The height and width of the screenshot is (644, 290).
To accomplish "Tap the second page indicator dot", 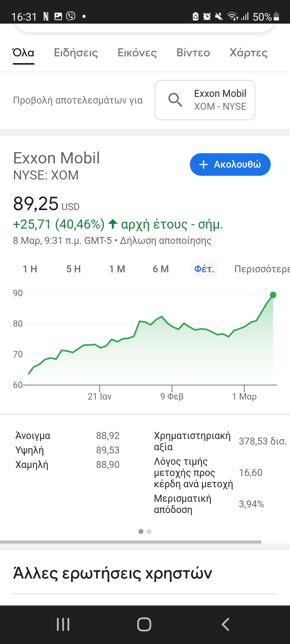I will click(149, 532).
